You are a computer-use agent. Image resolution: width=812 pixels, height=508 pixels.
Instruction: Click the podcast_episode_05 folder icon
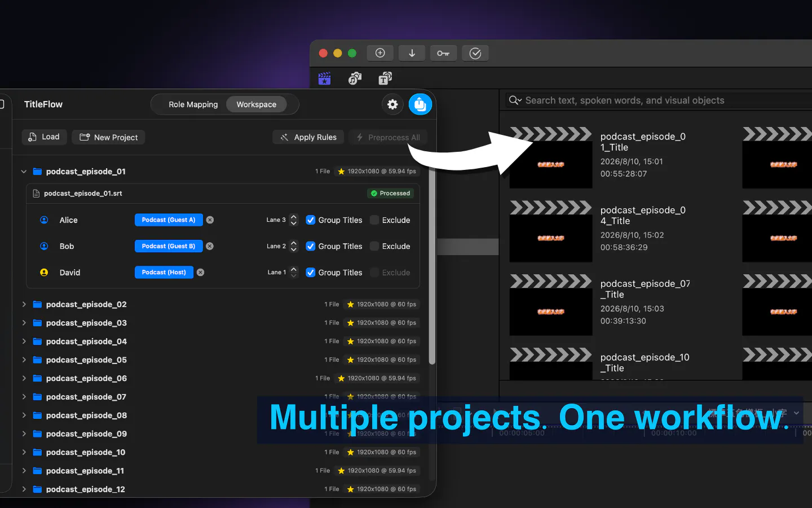[38, 360]
